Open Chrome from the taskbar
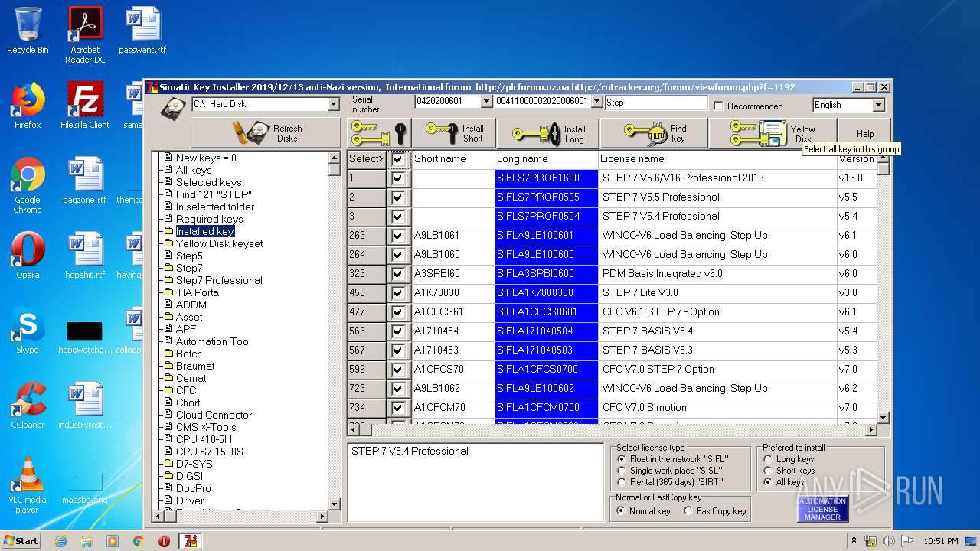Screen dimensions: 980x551 138,541
